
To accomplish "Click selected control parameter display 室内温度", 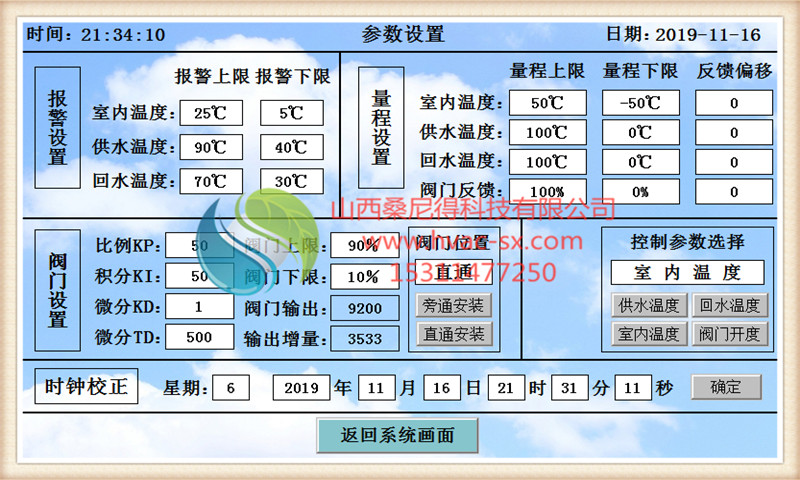I will (688, 272).
